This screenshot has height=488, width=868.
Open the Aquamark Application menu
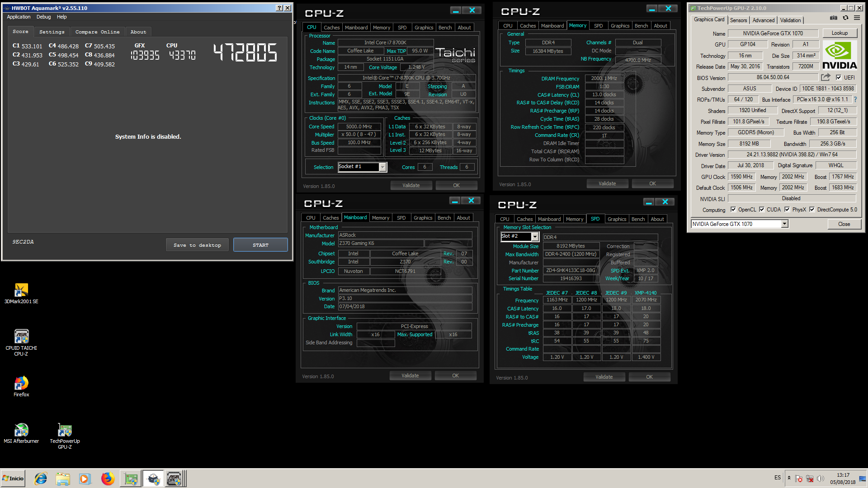coord(19,17)
